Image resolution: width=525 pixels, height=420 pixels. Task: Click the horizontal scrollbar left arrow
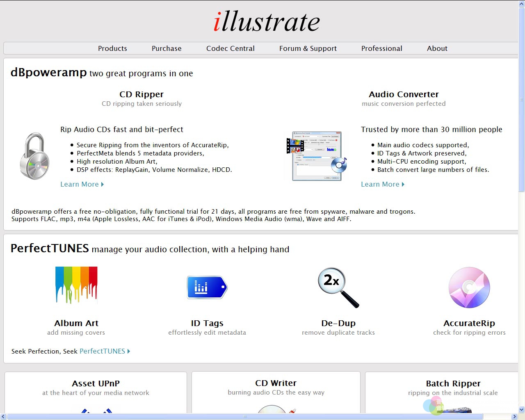coord(3,417)
